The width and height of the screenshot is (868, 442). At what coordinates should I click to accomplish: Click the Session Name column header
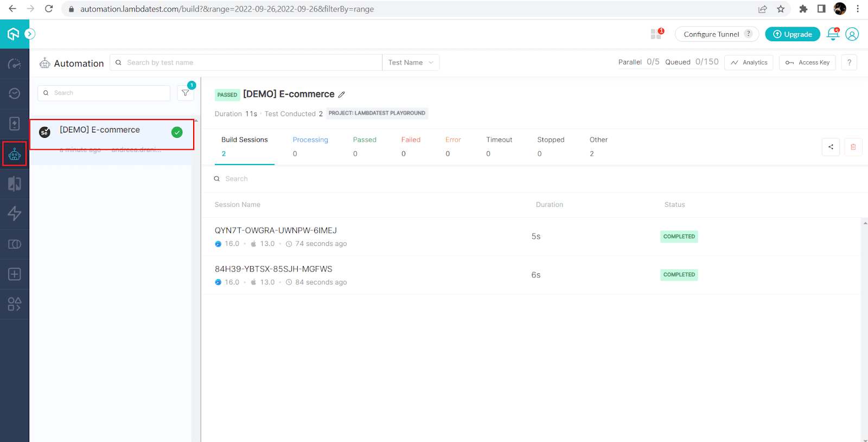pyautogui.click(x=238, y=205)
